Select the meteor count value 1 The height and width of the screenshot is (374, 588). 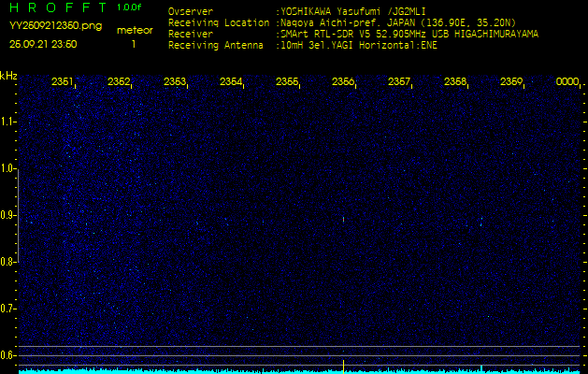133,44
